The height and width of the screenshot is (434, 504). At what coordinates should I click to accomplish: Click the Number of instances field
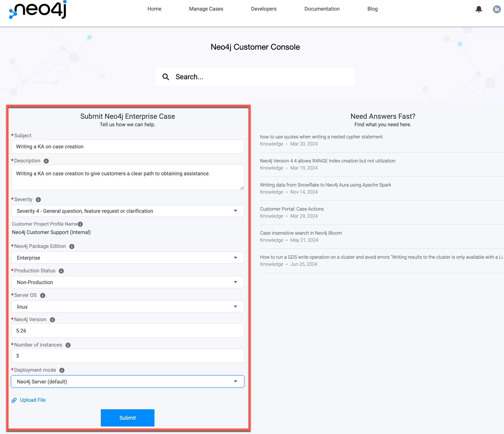128,356
